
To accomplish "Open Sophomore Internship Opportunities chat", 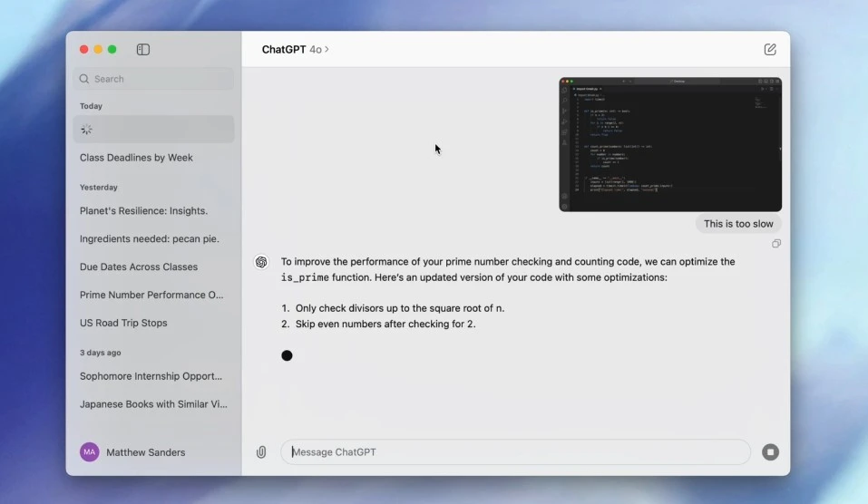I will click(x=151, y=376).
